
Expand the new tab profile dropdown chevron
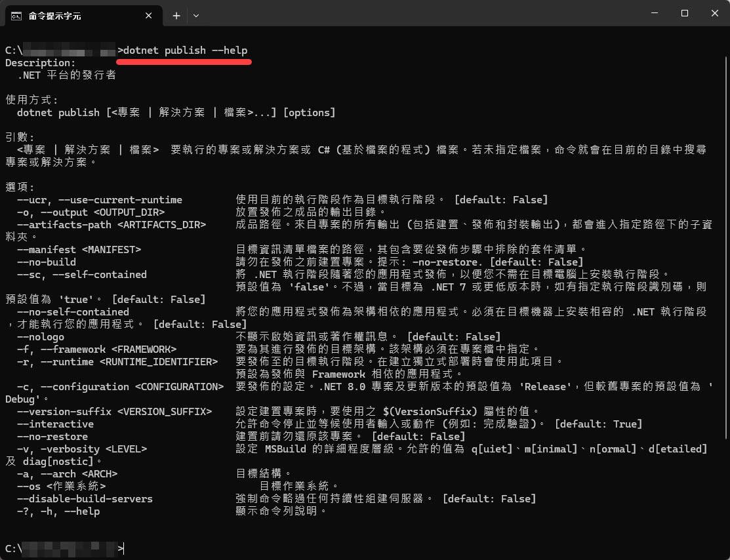point(195,15)
